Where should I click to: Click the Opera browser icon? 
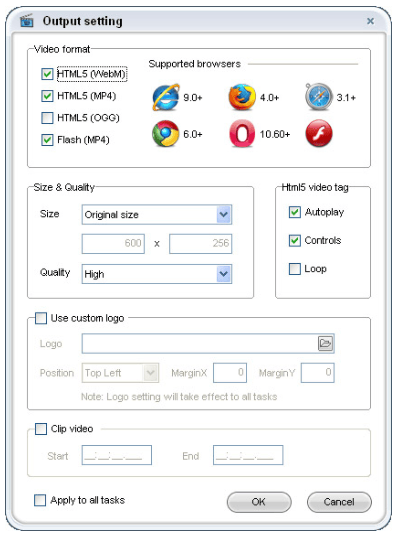pyautogui.click(x=242, y=133)
